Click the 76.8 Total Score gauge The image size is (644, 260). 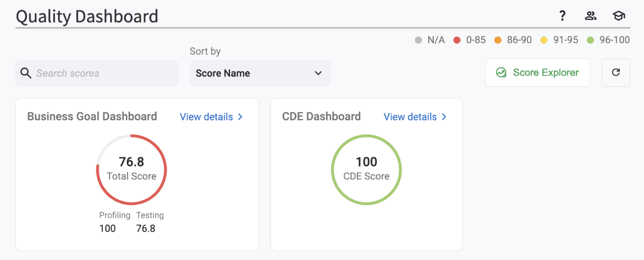[x=132, y=169]
